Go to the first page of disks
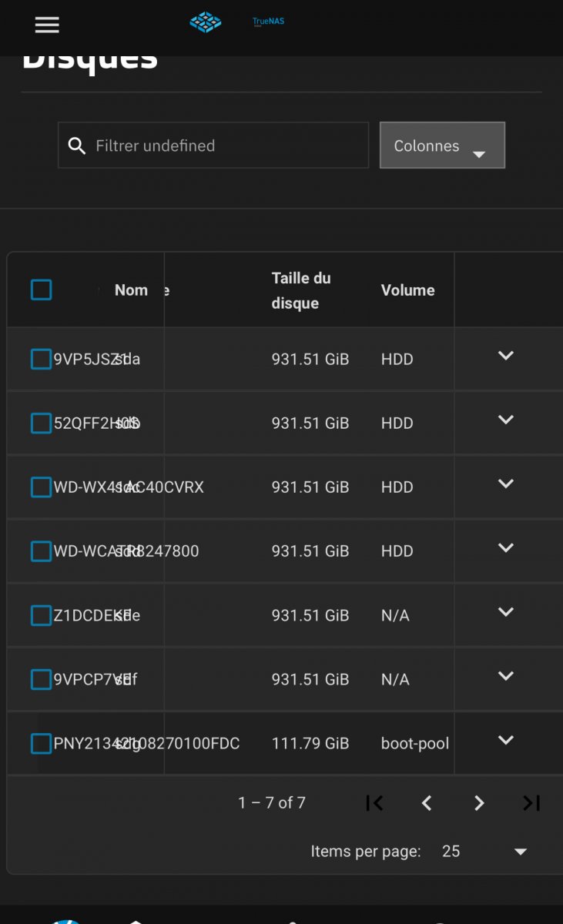563x924 pixels. click(374, 803)
